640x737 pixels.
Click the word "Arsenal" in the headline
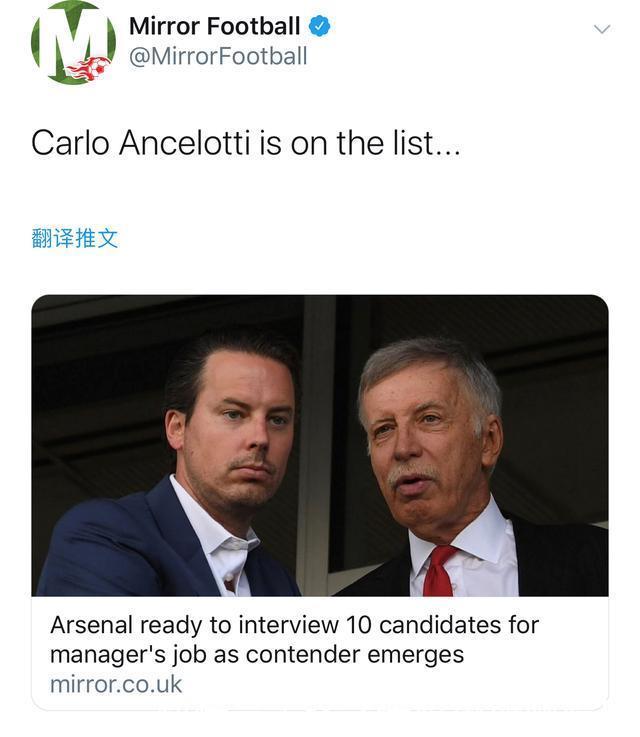[x=91, y=626]
